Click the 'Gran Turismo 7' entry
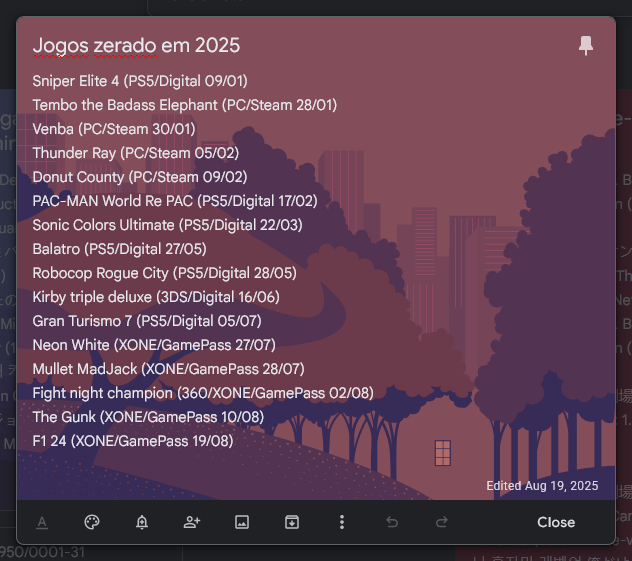This screenshot has width=632, height=561. [x=146, y=321]
